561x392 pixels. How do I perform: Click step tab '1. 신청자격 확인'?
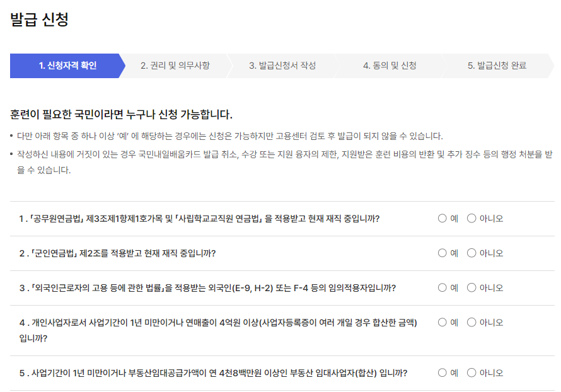point(67,66)
